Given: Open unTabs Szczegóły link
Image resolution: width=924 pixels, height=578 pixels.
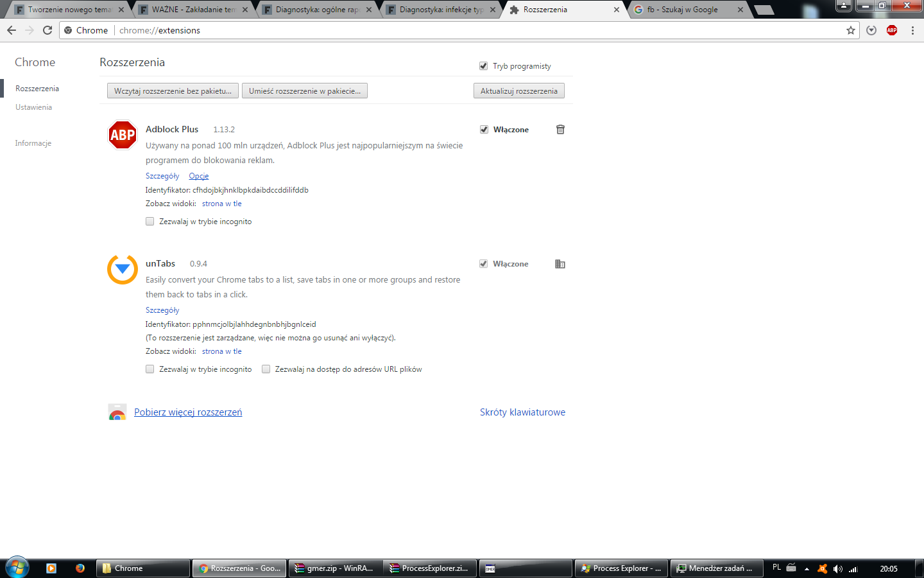Looking at the screenshot, I should 162,310.
